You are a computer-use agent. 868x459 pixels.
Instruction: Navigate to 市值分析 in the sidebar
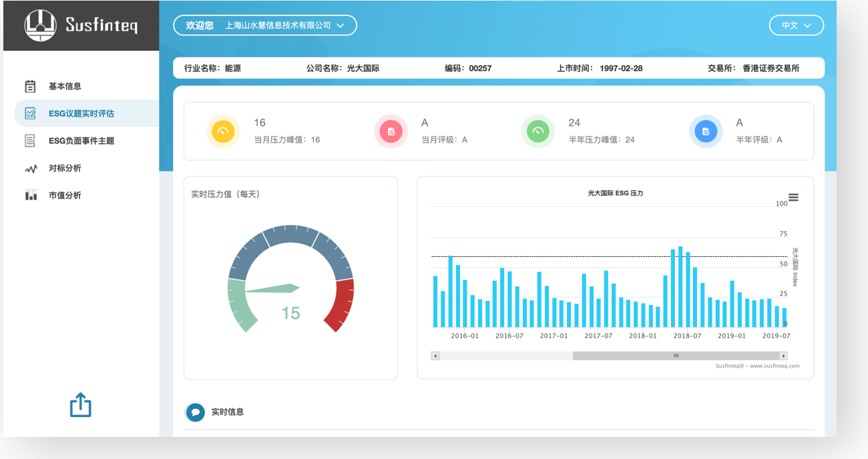pyautogui.click(x=65, y=195)
